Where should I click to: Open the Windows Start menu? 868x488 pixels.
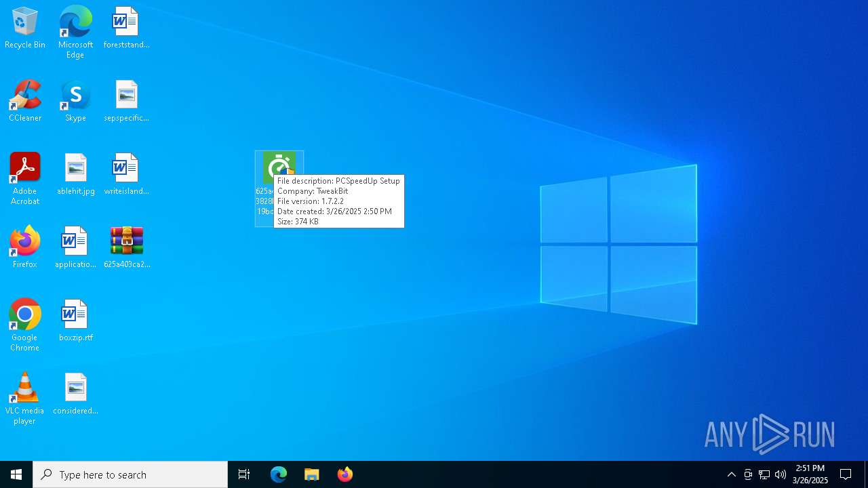16,474
